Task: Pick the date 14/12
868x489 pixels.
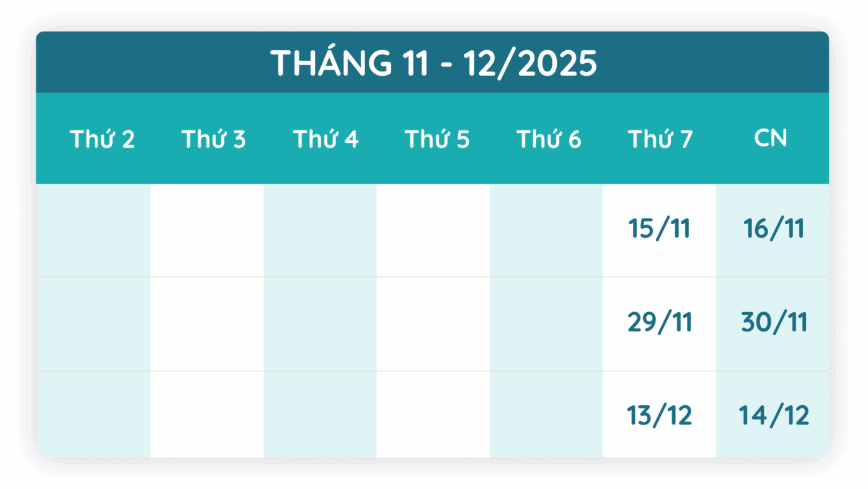Action: (774, 416)
